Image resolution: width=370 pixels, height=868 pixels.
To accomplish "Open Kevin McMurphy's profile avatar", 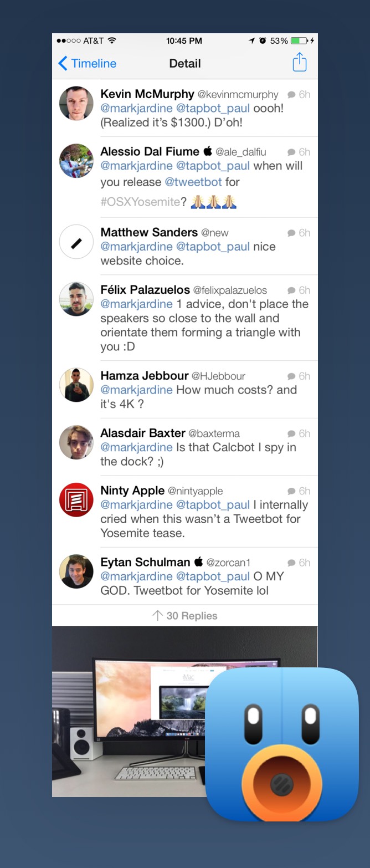I will (x=76, y=103).
